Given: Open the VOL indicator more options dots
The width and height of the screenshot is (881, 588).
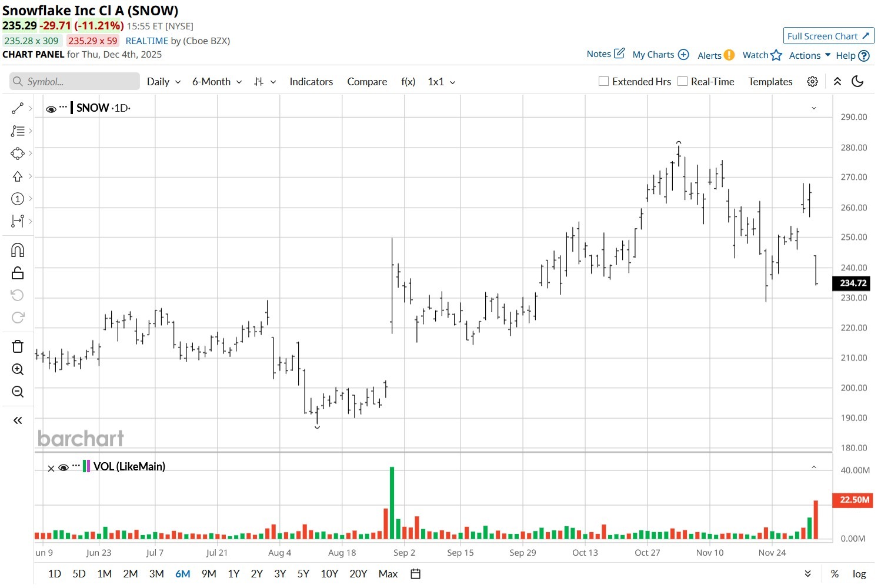Looking at the screenshot, I should point(76,466).
